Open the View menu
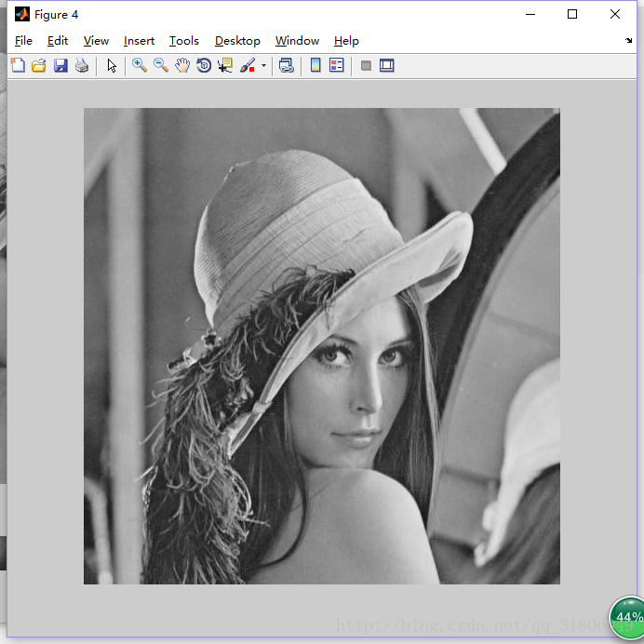 [96, 41]
